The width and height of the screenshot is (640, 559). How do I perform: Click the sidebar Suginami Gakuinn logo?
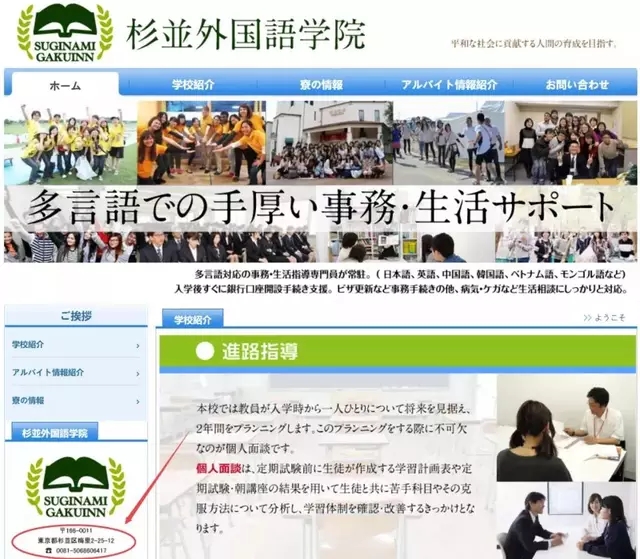(76, 487)
